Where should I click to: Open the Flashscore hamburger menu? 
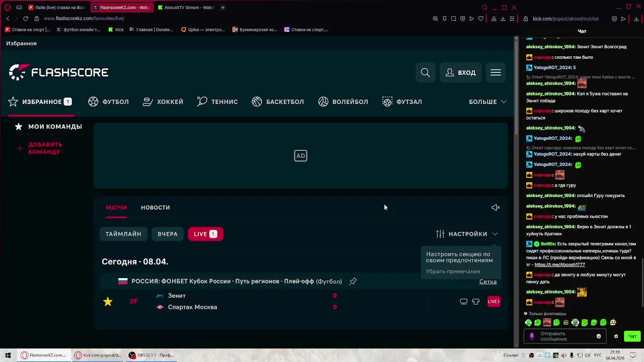[x=496, y=72]
